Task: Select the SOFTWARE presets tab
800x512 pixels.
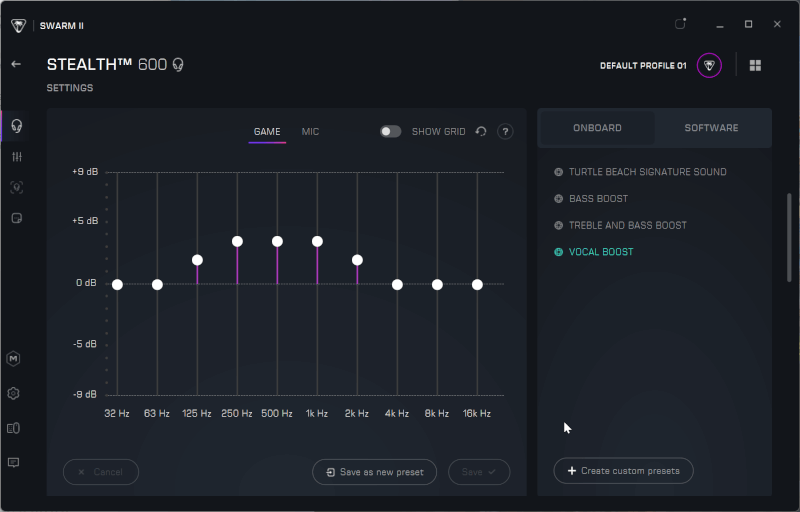Action: click(711, 128)
